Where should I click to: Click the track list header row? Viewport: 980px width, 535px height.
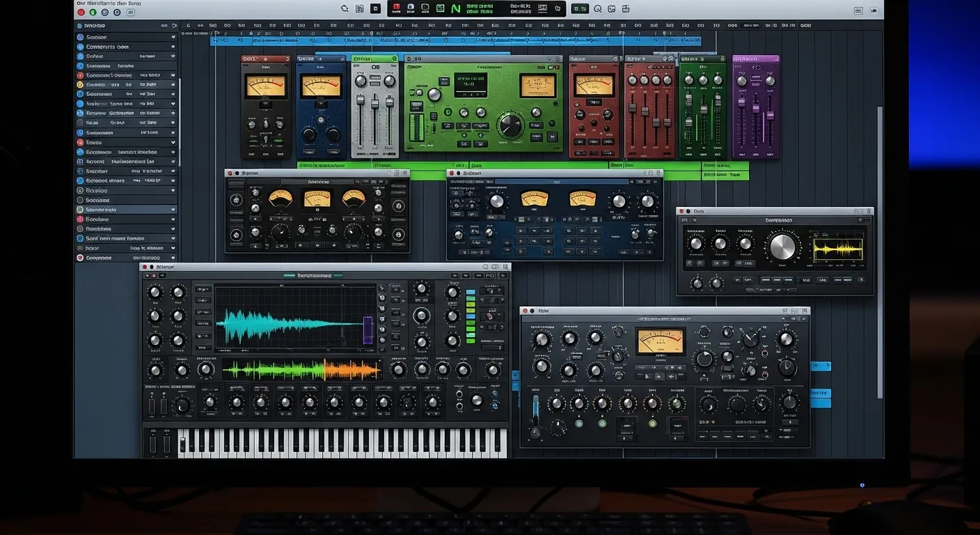125,25
